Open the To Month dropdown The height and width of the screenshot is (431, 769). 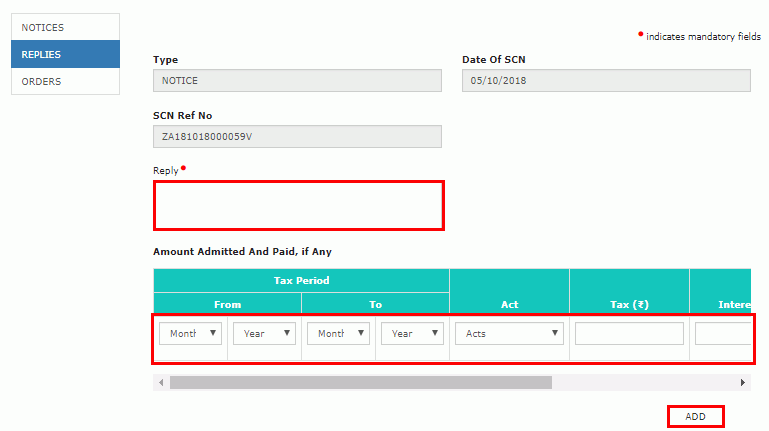338,333
